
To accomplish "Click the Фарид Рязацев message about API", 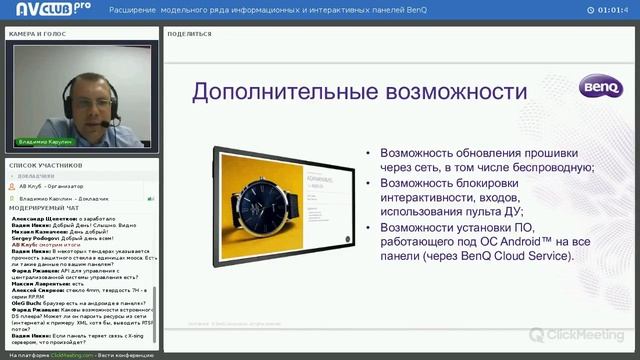I will [75, 274].
